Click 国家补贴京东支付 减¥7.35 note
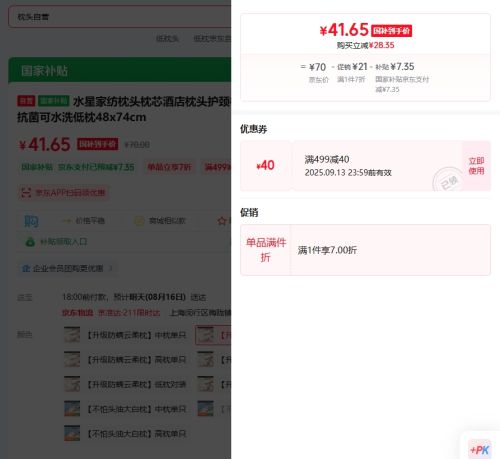Viewport: 500px width, 459px height. point(402,84)
